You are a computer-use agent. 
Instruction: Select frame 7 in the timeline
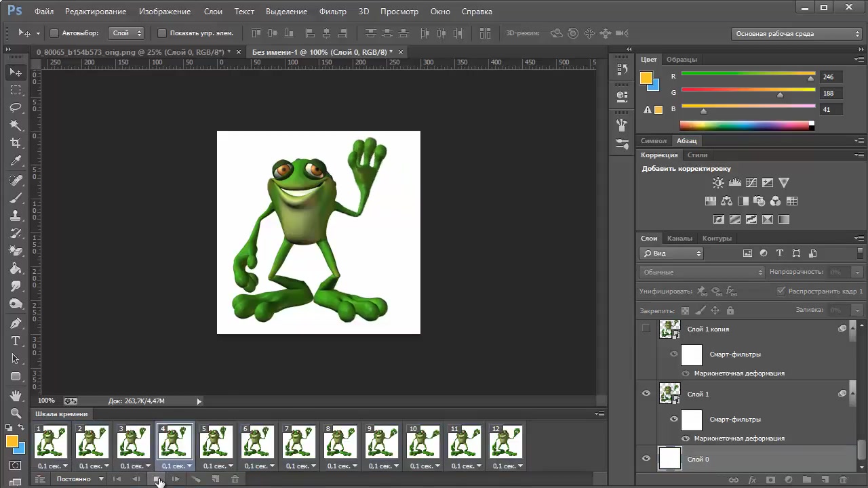click(x=299, y=442)
